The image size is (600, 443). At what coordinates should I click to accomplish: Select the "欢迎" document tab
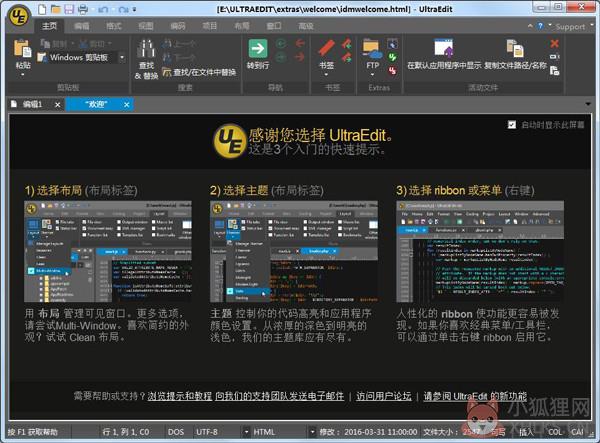(x=96, y=104)
